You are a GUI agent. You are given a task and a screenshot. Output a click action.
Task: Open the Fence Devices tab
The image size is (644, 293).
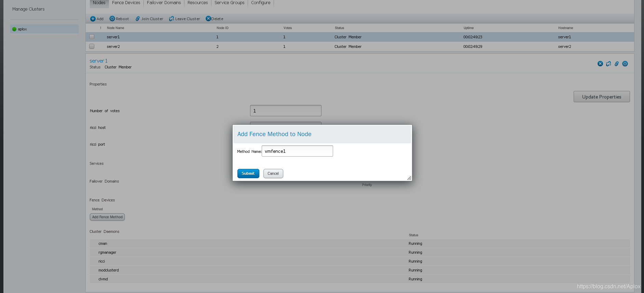pyautogui.click(x=126, y=3)
